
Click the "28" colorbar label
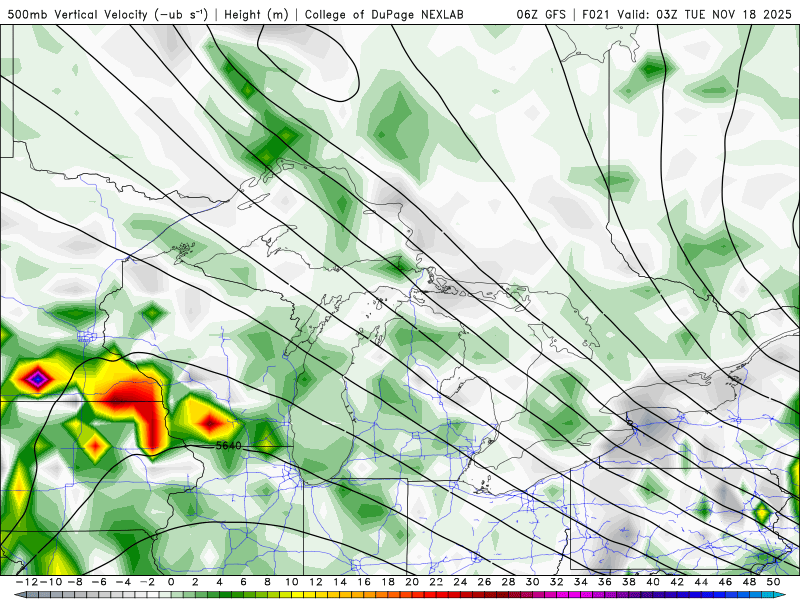click(508, 582)
